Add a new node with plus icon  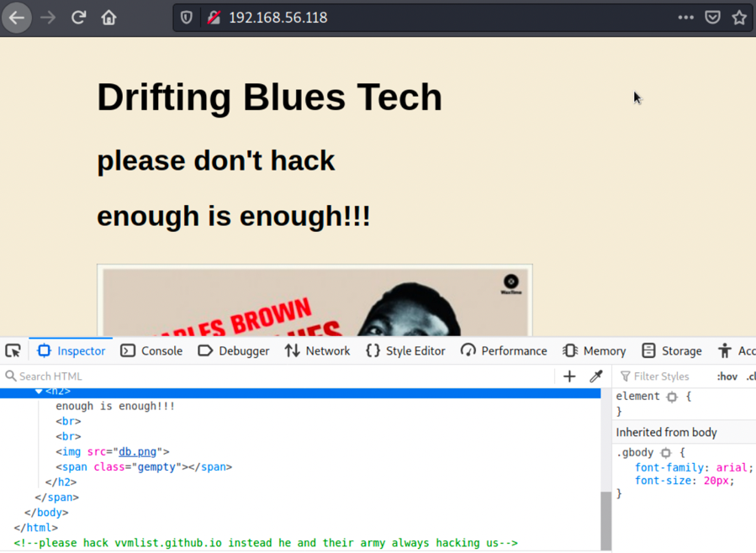569,377
